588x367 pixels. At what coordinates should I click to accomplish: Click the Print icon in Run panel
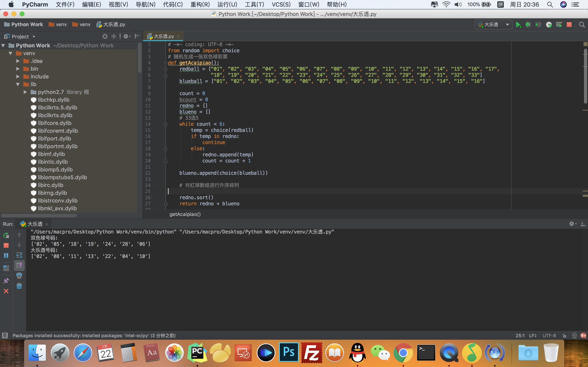pos(19,276)
